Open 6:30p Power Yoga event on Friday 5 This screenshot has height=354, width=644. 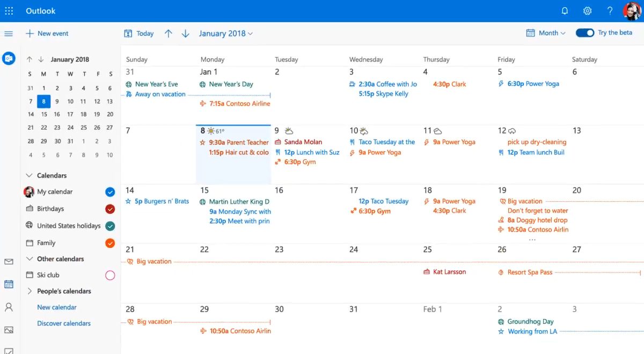coord(529,84)
